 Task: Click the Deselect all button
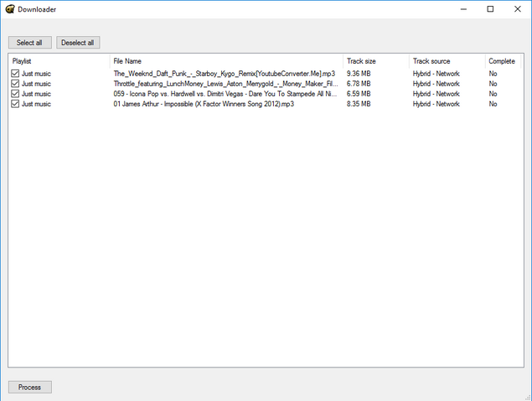78,43
